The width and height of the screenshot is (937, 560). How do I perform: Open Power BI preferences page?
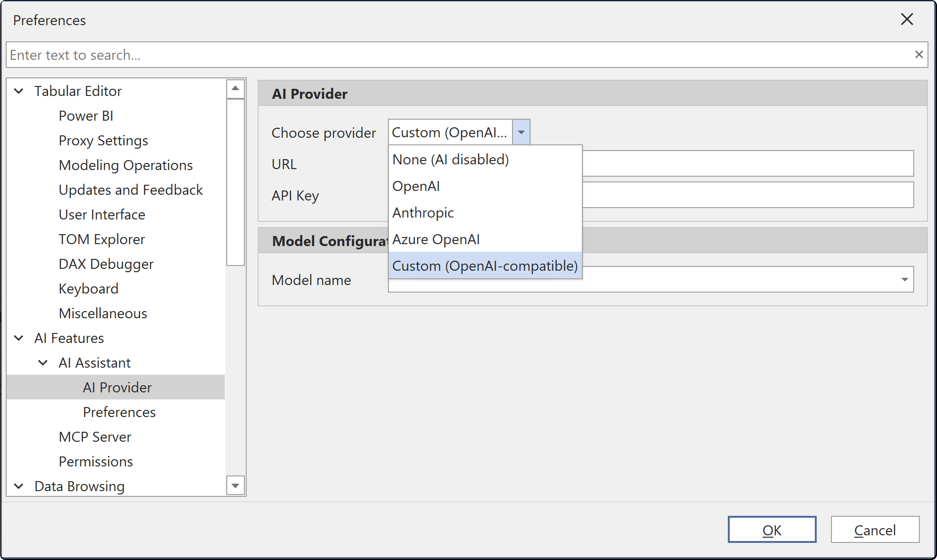[x=86, y=115]
